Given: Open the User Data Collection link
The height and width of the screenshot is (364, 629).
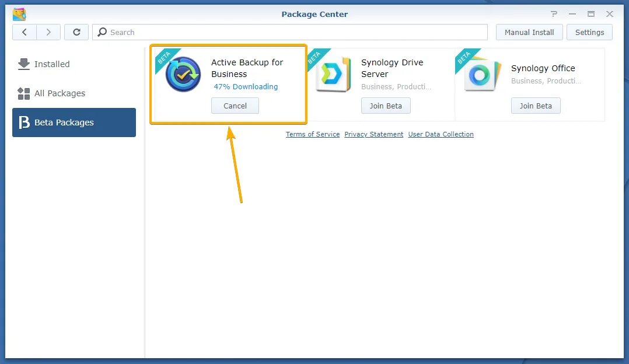Looking at the screenshot, I should point(441,134).
